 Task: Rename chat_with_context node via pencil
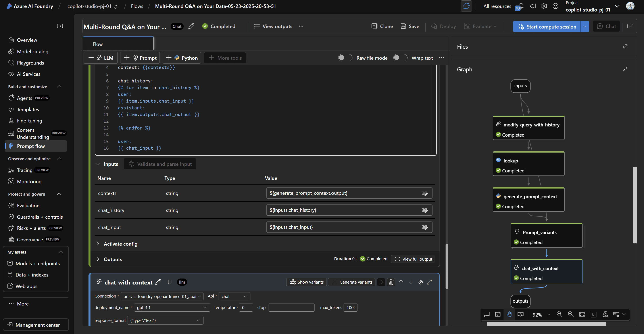click(158, 282)
